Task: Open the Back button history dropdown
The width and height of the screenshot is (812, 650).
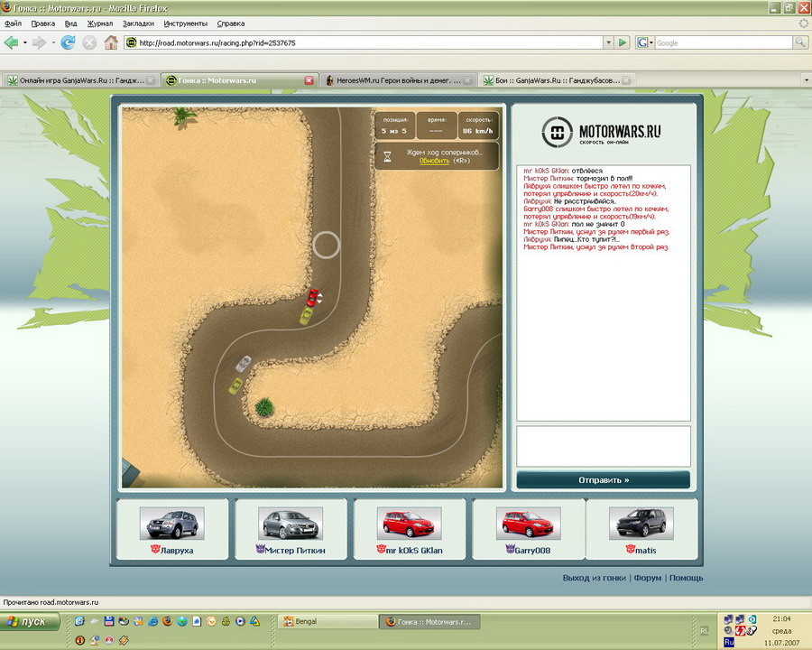Action: click(x=24, y=42)
